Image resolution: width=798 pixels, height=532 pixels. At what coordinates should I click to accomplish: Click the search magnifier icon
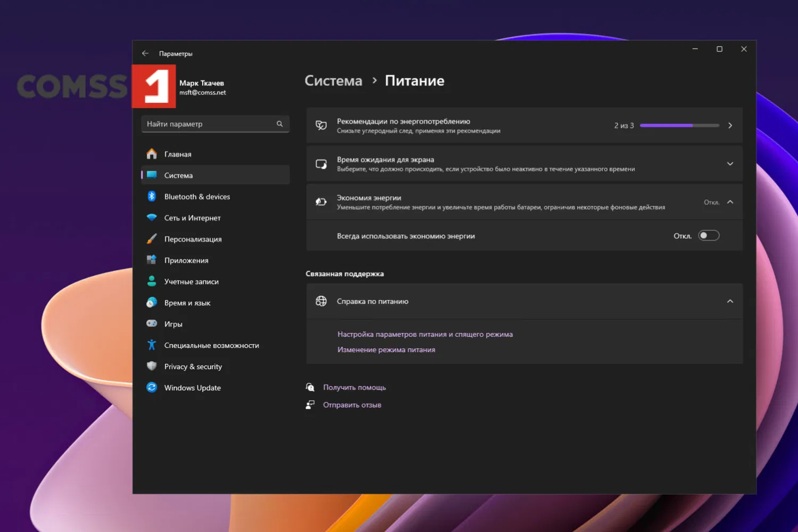coord(279,124)
